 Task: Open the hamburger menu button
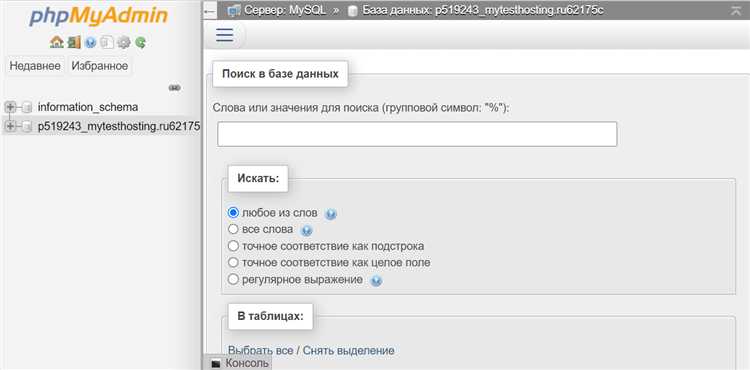tap(225, 35)
